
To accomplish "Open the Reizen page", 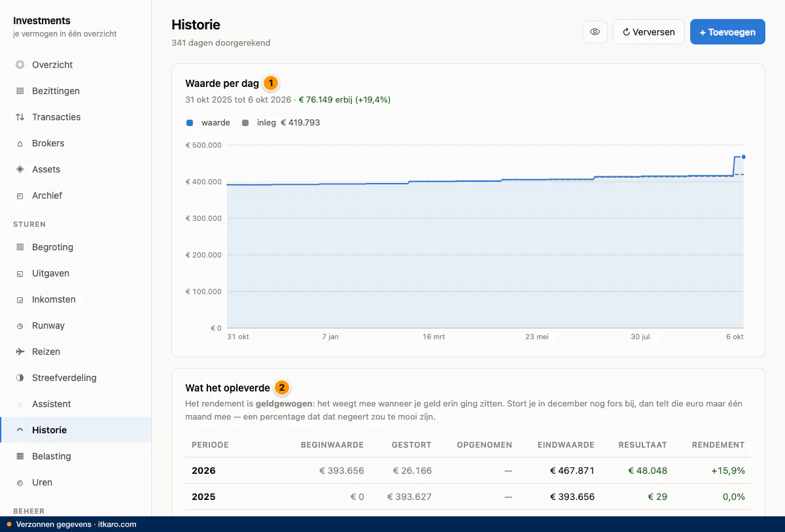I will 76,352.
